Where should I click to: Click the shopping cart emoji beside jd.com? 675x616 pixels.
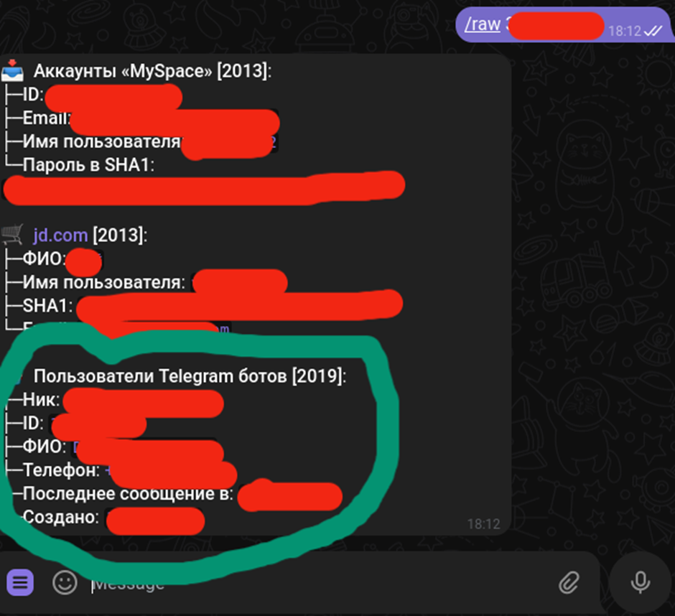pos(12,235)
